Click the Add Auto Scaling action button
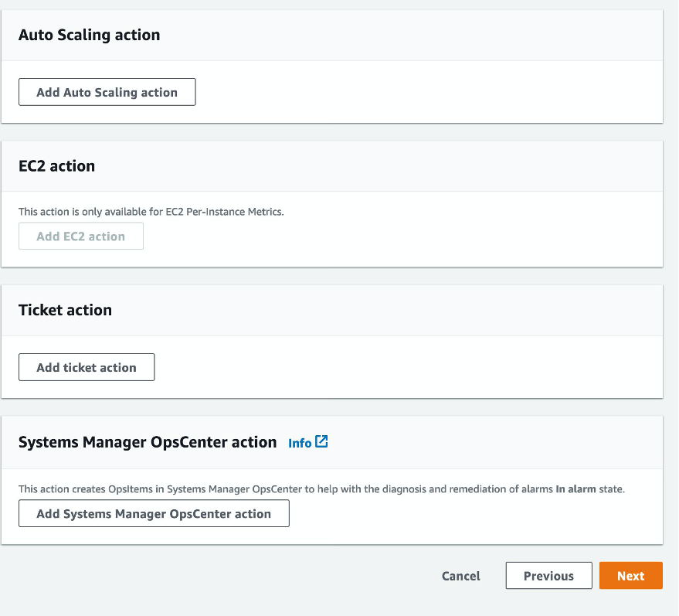The image size is (679, 616). (107, 91)
